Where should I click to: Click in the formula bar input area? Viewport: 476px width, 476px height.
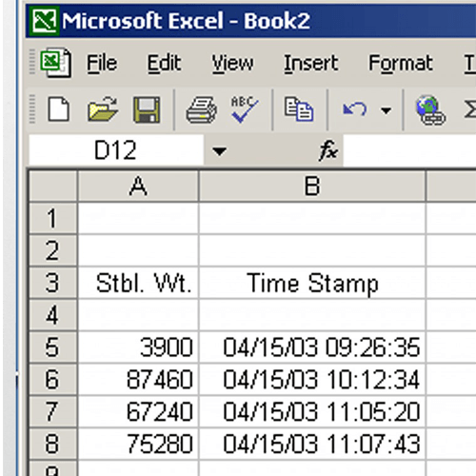409,149
